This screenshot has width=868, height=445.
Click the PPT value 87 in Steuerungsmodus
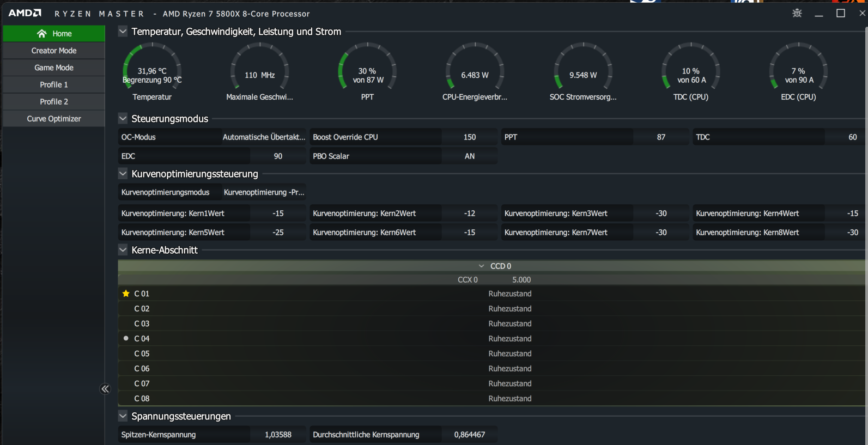point(661,137)
